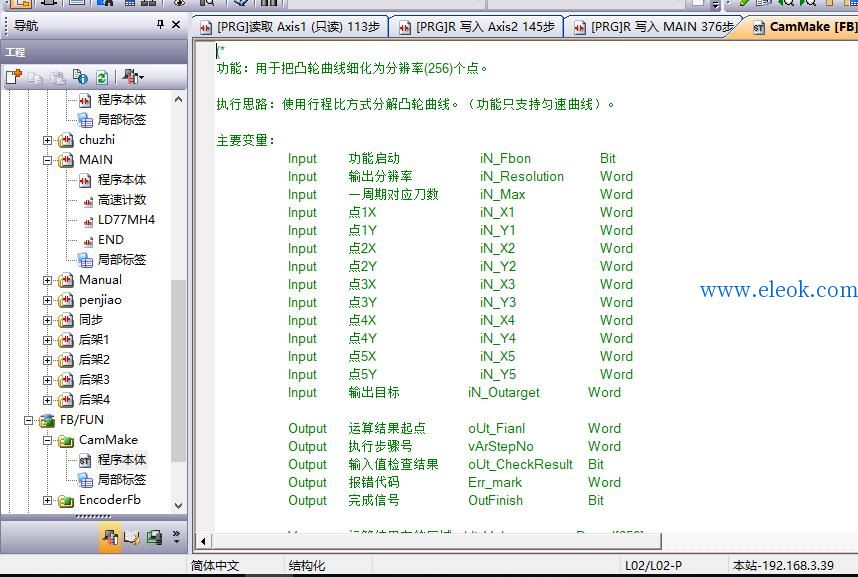Collapse the FB/FUN folder node
The width and height of the screenshot is (858, 577).
[x=28, y=420]
